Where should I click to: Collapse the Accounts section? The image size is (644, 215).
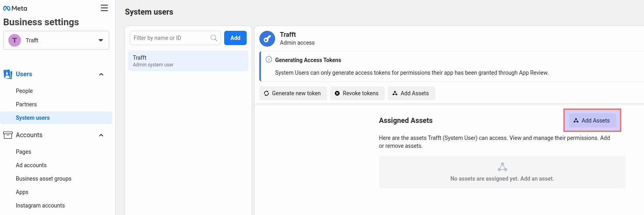coord(101,135)
